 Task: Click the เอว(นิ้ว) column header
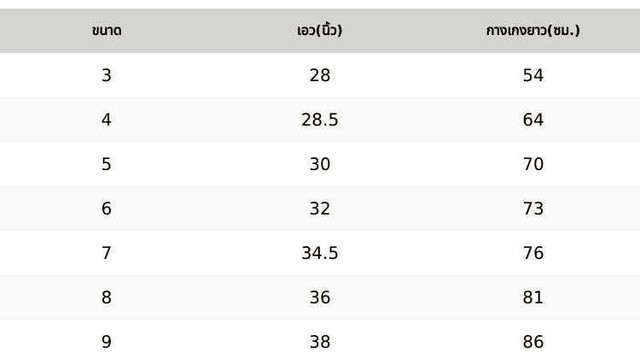coord(320,30)
